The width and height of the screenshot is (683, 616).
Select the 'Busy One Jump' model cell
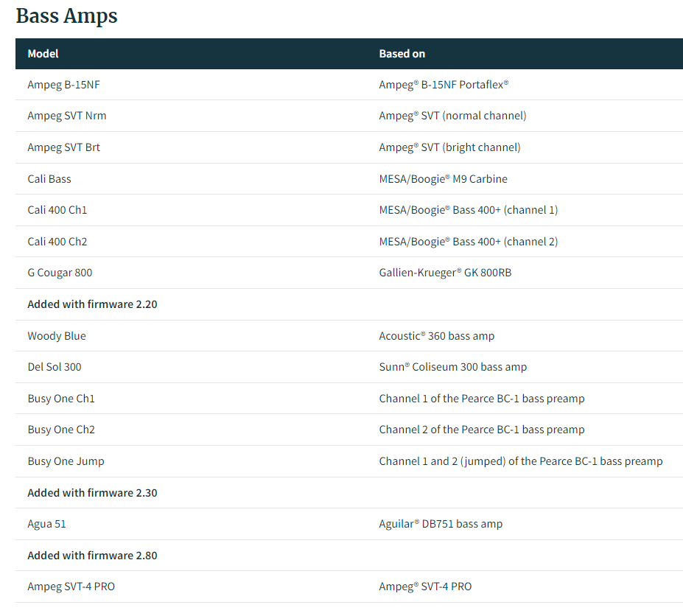coord(66,461)
